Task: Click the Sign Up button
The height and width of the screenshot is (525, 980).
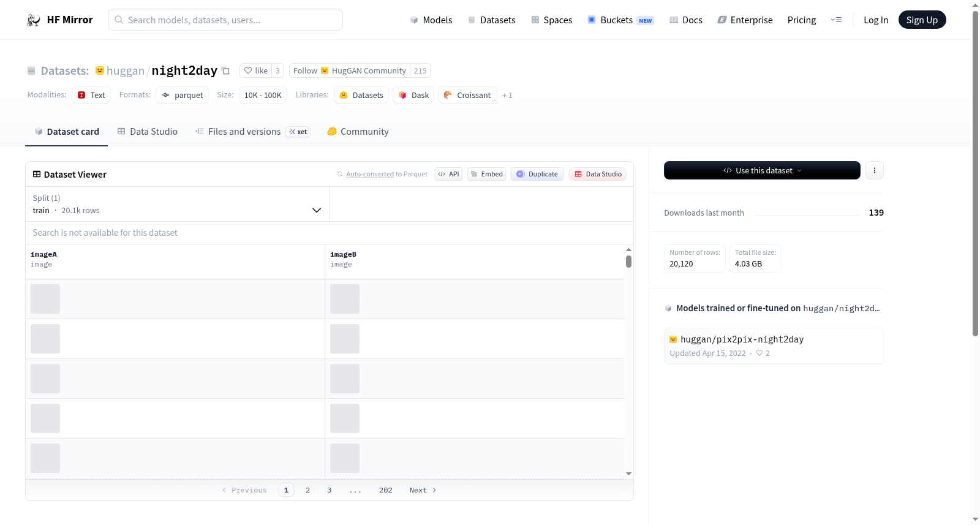Action: click(x=922, y=20)
